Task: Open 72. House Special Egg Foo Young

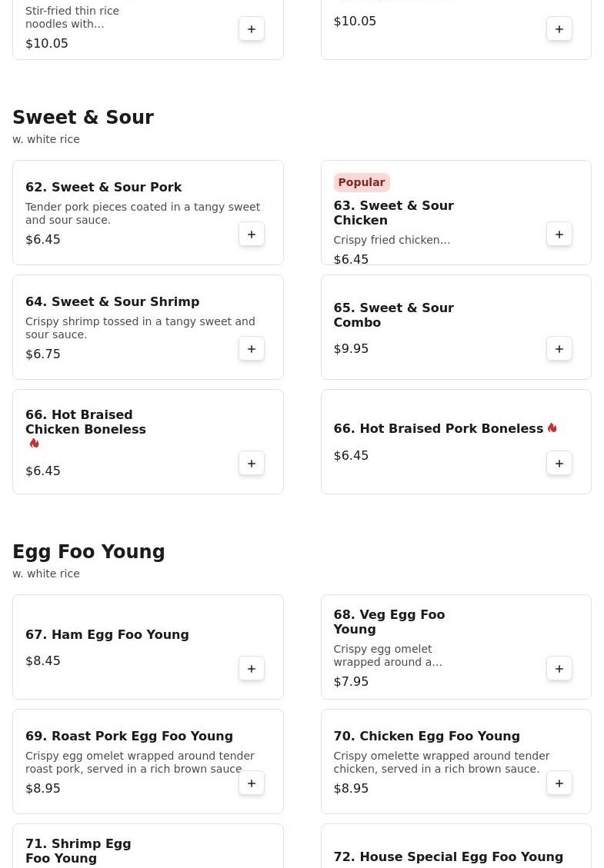Action: point(448,856)
